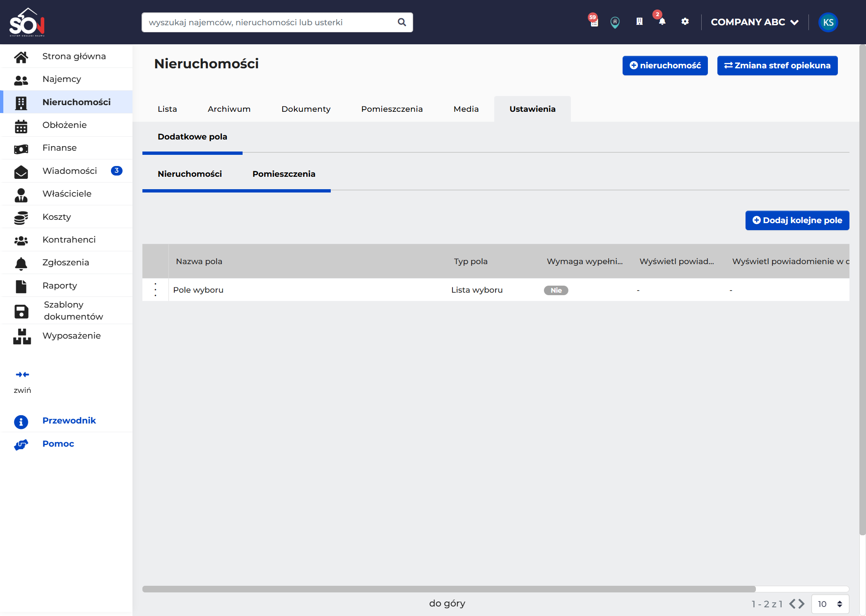This screenshot has width=866, height=616.
Task: Open Obłożenie calendar sidebar item
Action: (x=66, y=125)
